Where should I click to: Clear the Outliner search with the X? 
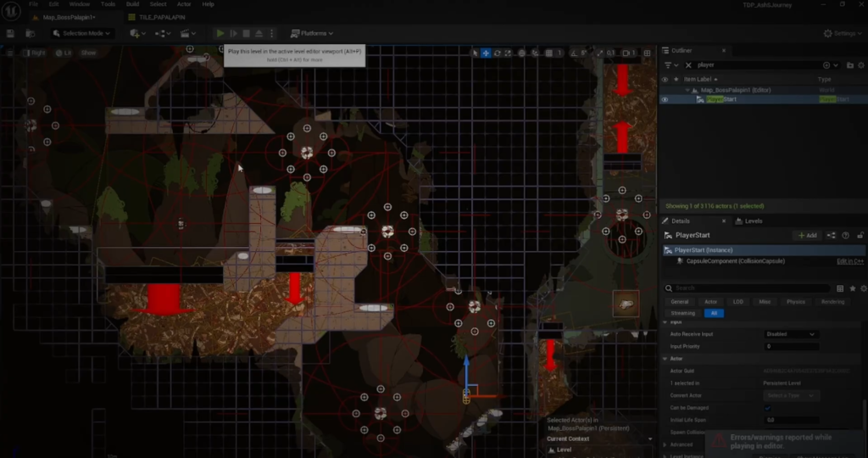click(x=688, y=64)
